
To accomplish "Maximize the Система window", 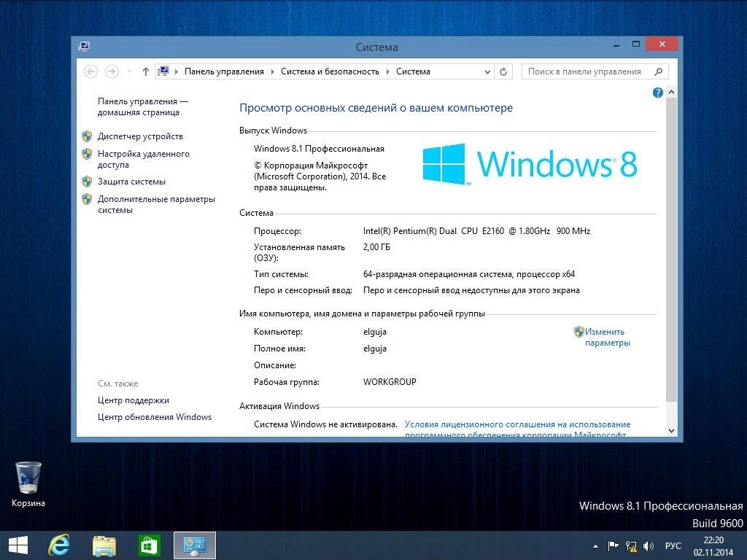I will coord(636,44).
